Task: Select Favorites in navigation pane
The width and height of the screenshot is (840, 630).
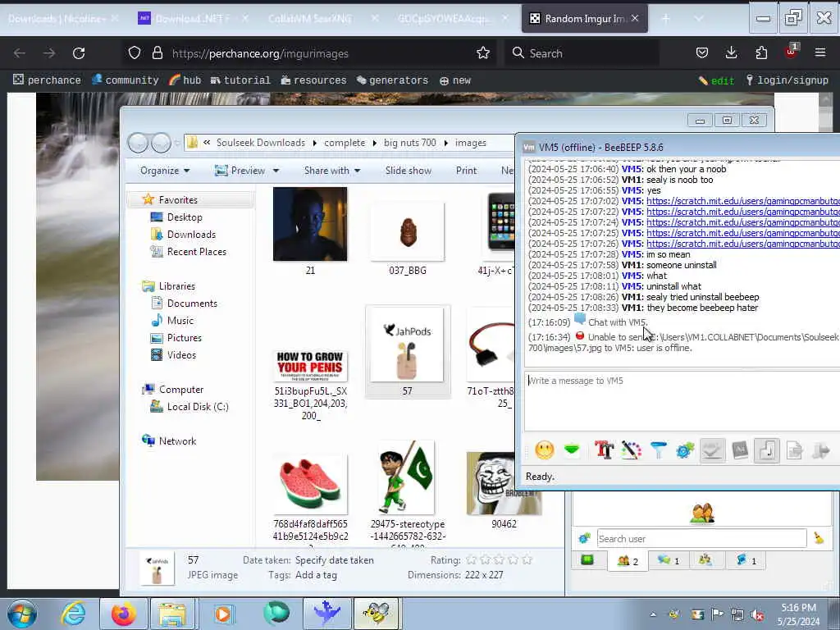Action: (178, 200)
